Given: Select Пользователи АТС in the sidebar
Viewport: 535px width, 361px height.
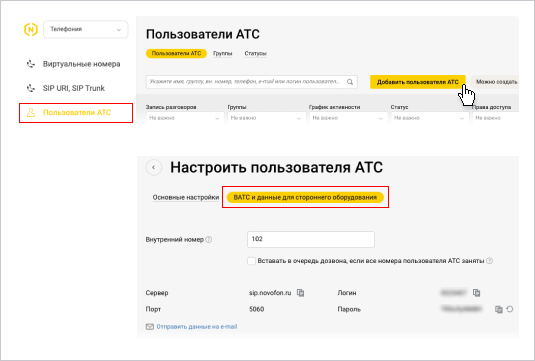Looking at the screenshot, I should pos(76,113).
